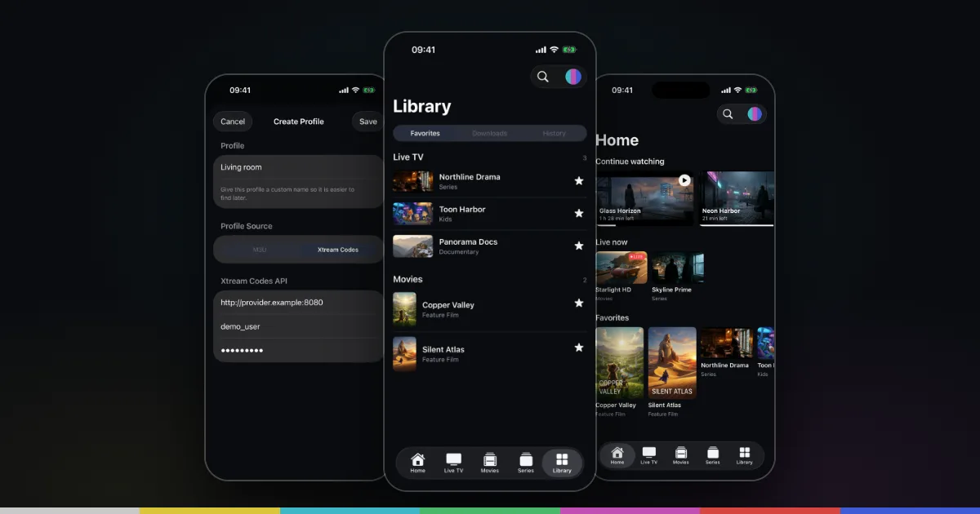Open Copper Valley poster in Library Movies
This screenshot has height=514, width=980.
[x=404, y=310]
